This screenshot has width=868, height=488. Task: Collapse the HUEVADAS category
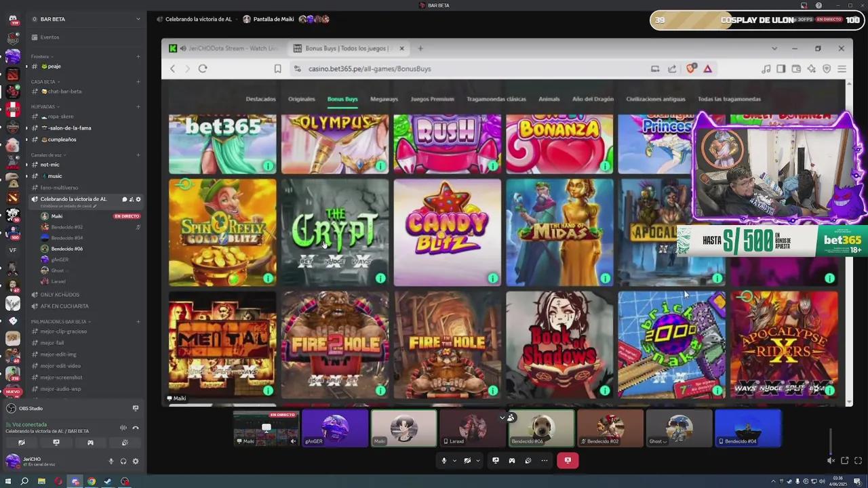(x=44, y=107)
